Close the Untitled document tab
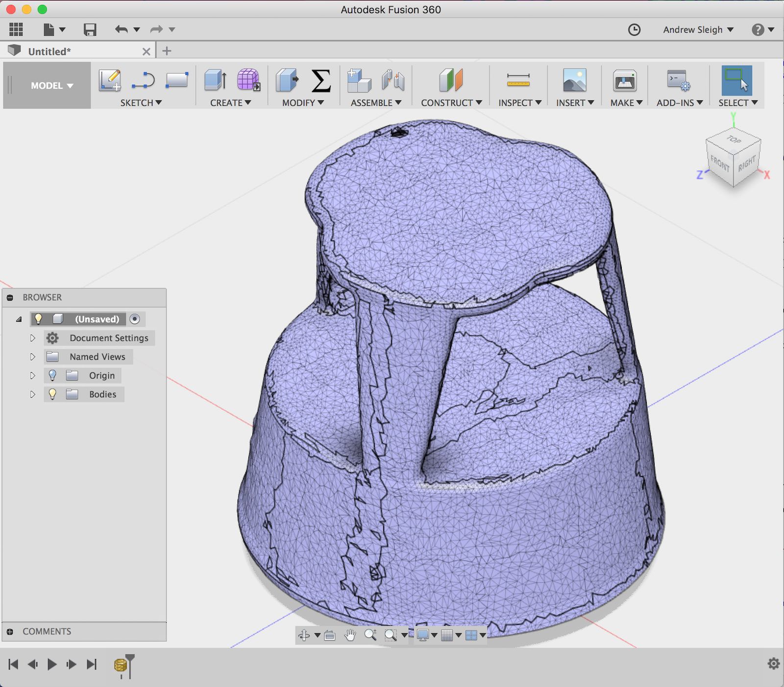Viewport: 784px width, 687px height. click(146, 51)
